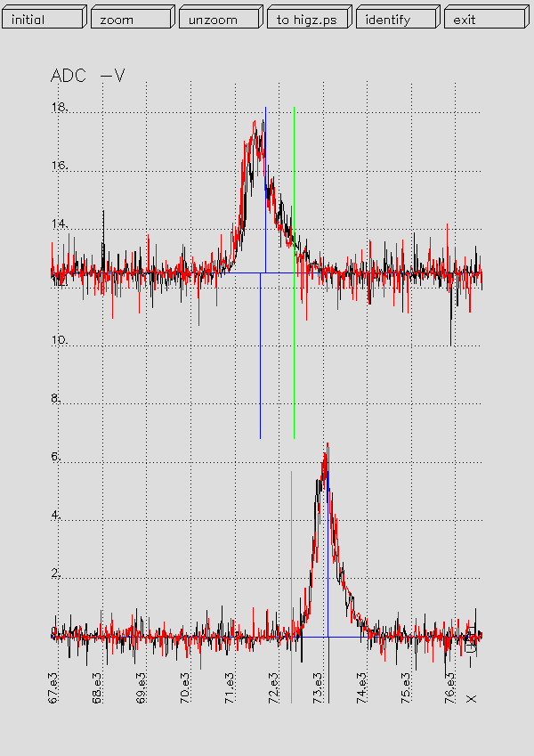Click the 73.e3 X-axis tick label
Image resolution: width=534 pixels, height=756 pixels.
click(x=319, y=688)
